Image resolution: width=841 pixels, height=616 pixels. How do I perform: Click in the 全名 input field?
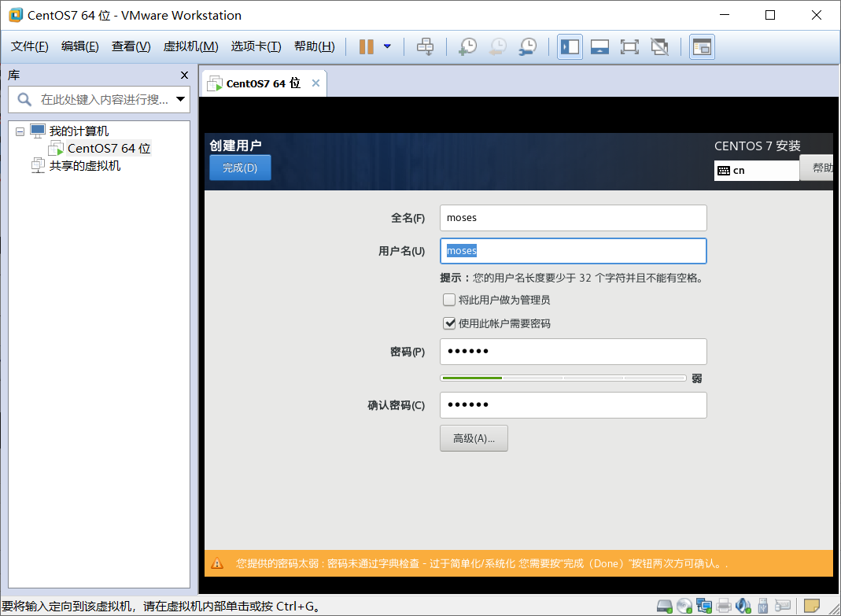point(573,218)
